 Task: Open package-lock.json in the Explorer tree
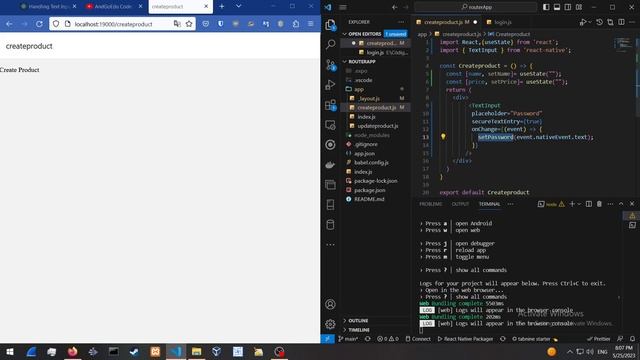coord(375,181)
